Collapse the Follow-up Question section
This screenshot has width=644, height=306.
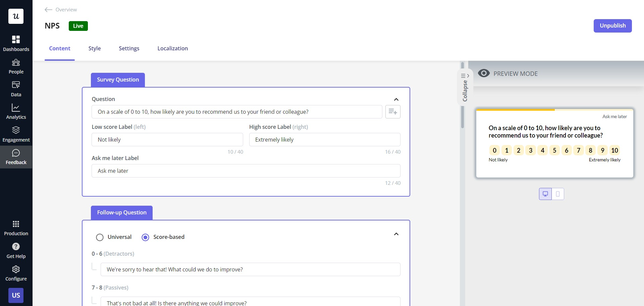[x=396, y=234]
